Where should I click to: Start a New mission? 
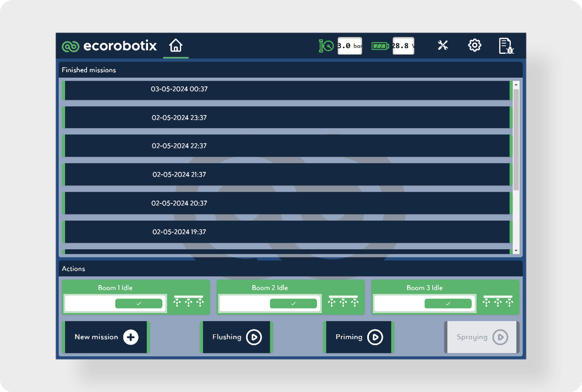[x=106, y=337]
